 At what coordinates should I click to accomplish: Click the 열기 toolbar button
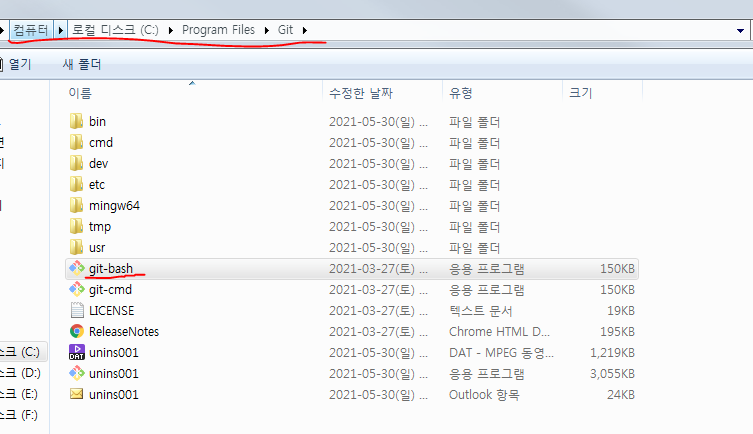point(20,64)
